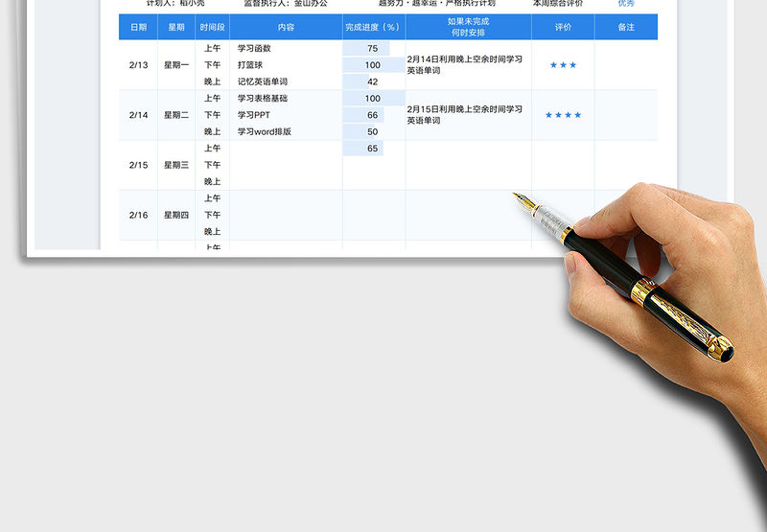The image size is (767, 532).
Task: Select the progress cell showing 66
Action: [372, 115]
